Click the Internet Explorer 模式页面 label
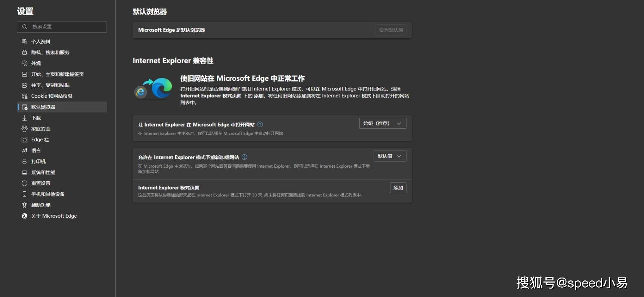 pyautogui.click(x=169, y=188)
